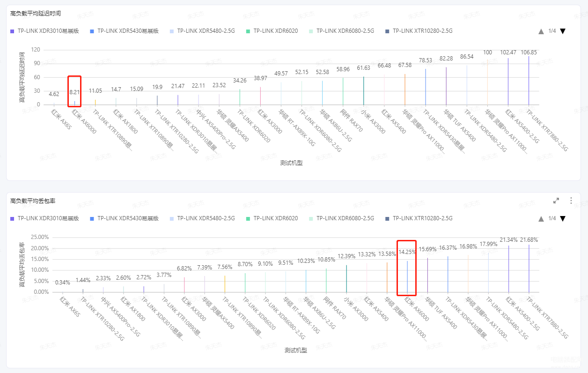
Task: Click the 6.82% data label
Action: (184, 268)
